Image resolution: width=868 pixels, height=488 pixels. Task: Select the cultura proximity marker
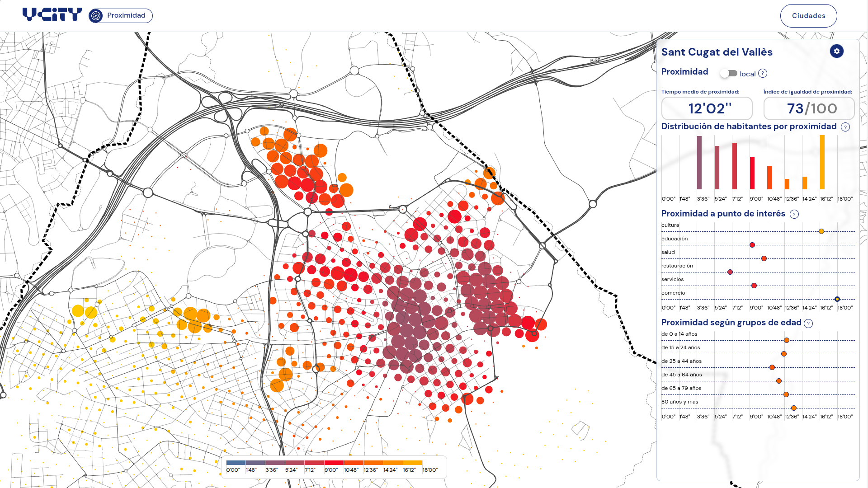[821, 231]
